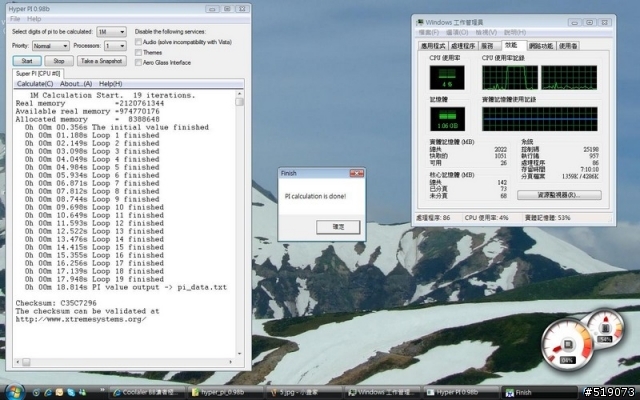Switch to Coolaler taskbar button
640x400 pixels.
[147, 393]
